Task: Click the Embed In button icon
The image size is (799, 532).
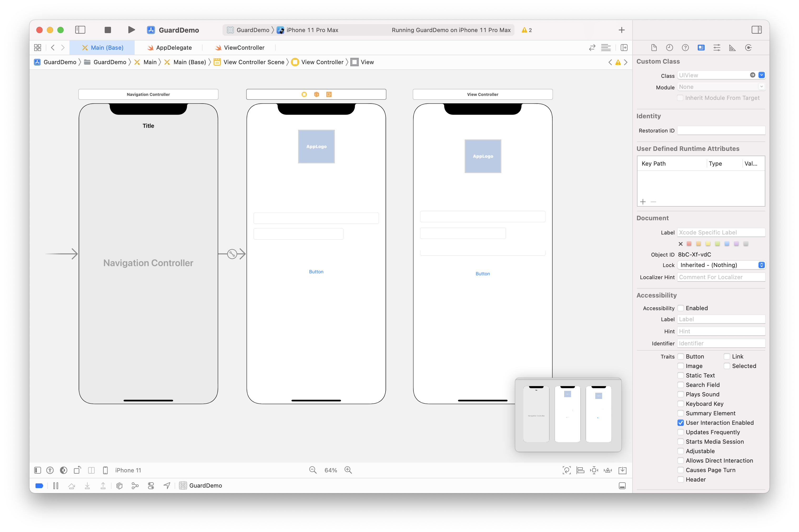Action: point(622,470)
